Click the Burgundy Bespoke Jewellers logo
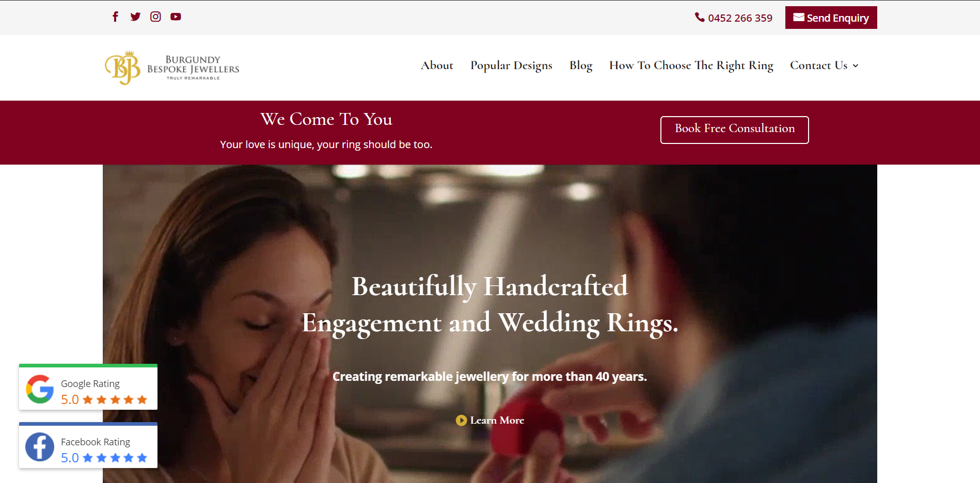The height and width of the screenshot is (483, 980). click(x=172, y=68)
